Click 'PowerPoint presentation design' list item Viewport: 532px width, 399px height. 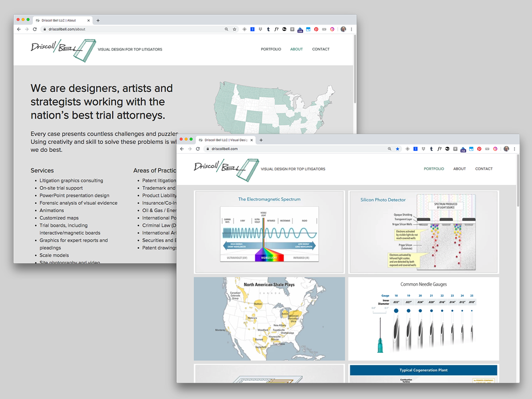pos(74,196)
